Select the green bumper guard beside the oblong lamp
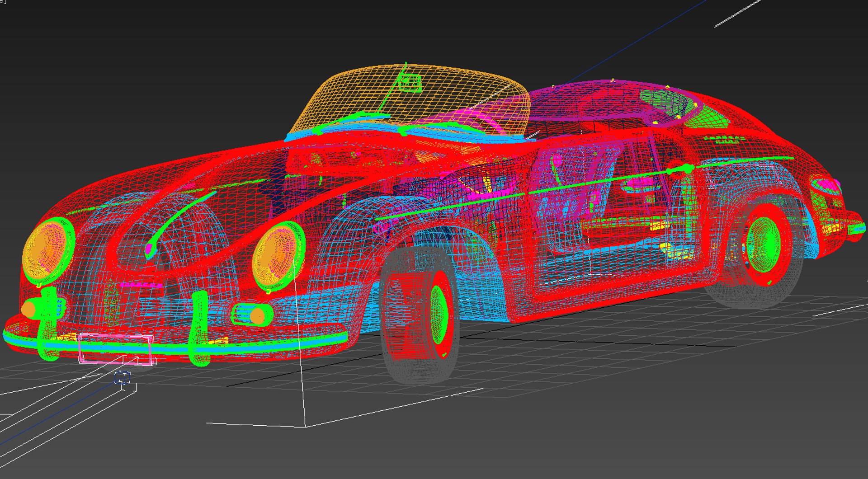 click(199, 328)
